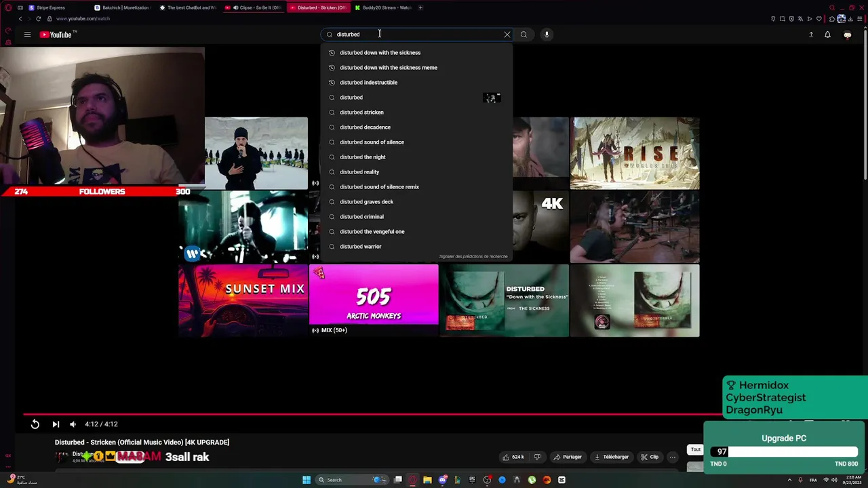Click the red video progress bar
Viewport: 868px width, 488px height.
coord(373,414)
